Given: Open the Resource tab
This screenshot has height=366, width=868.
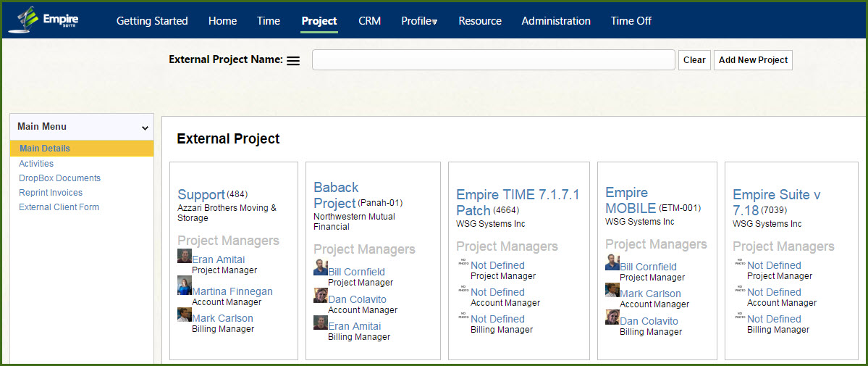Looking at the screenshot, I should (480, 21).
